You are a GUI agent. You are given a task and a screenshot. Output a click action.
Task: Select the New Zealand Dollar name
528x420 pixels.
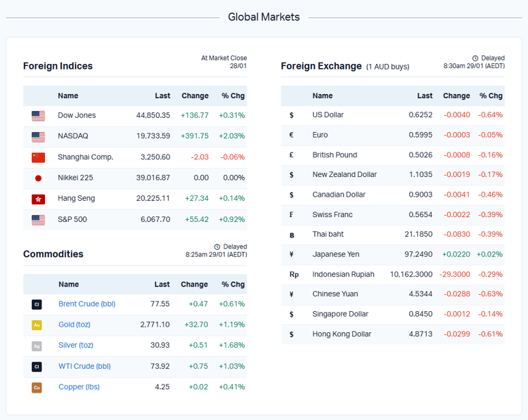(345, 175)
